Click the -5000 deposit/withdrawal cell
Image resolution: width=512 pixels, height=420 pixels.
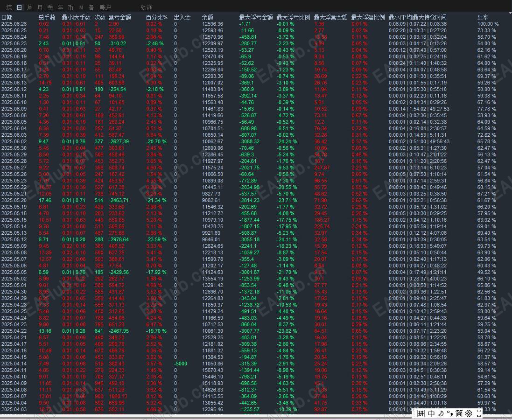coord(181,364)
